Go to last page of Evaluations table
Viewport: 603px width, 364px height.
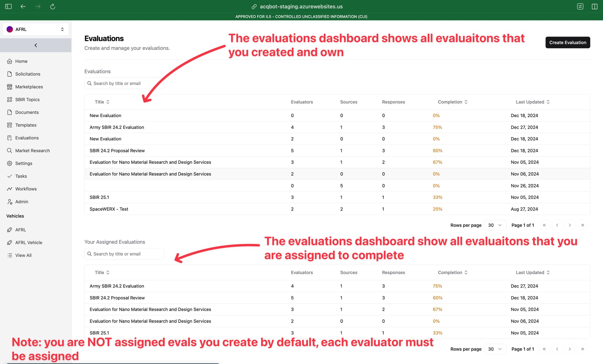tap(583, 225)
